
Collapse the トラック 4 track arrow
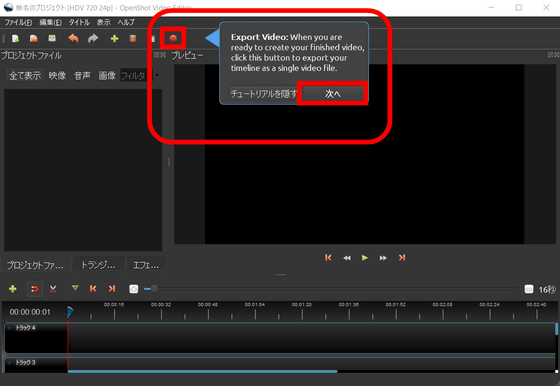[10, 328]
